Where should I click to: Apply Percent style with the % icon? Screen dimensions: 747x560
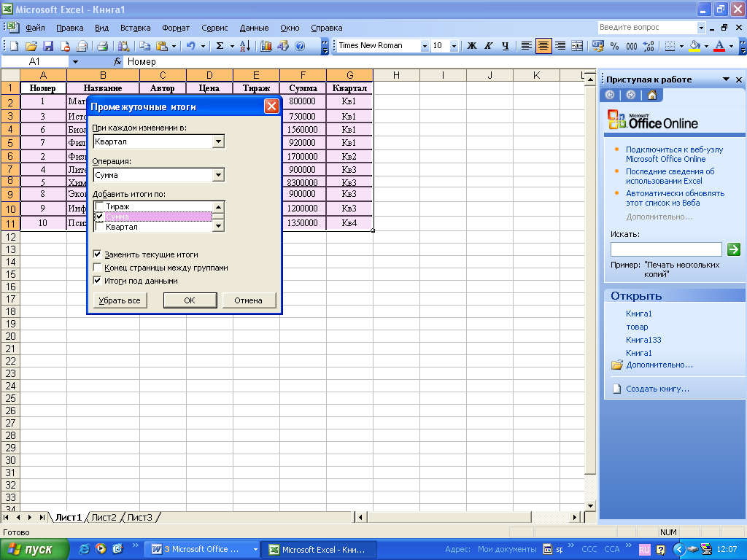[x=614, y=46]
